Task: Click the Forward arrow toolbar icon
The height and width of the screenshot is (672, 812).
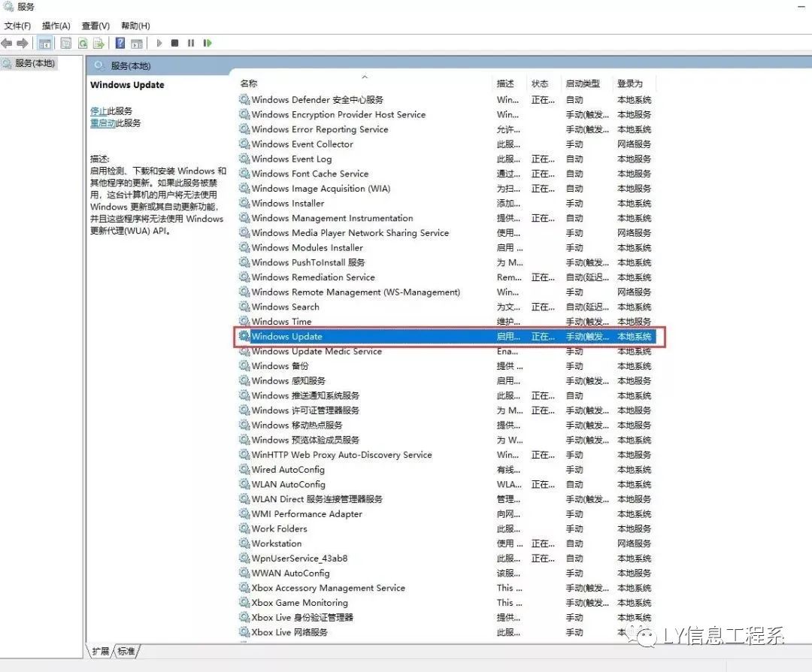Action: 23,44
